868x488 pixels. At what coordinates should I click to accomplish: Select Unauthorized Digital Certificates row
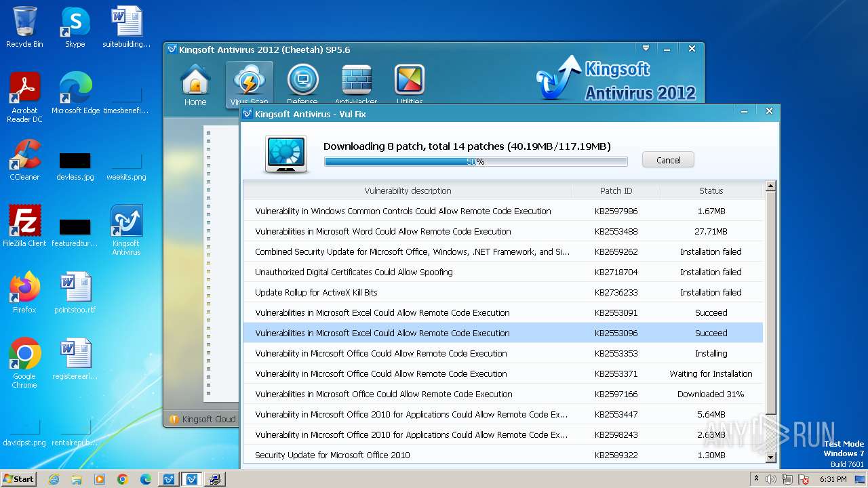tap(503, 272)
